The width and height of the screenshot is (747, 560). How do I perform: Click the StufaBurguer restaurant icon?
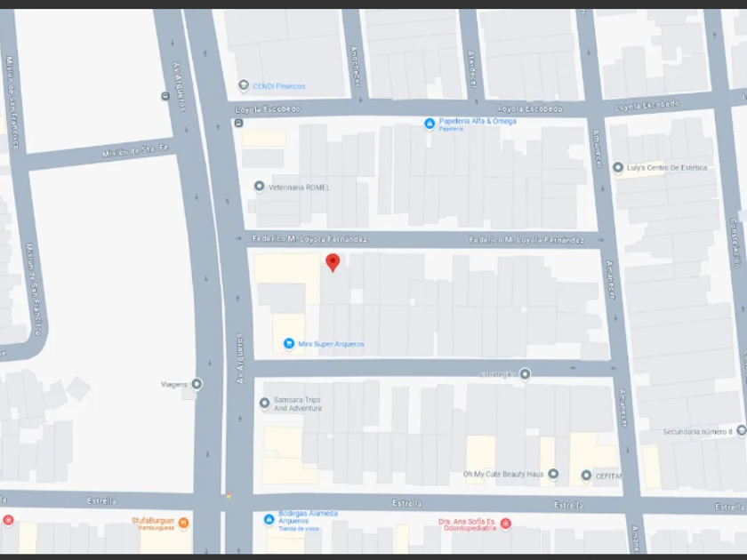tap(183, 523)
